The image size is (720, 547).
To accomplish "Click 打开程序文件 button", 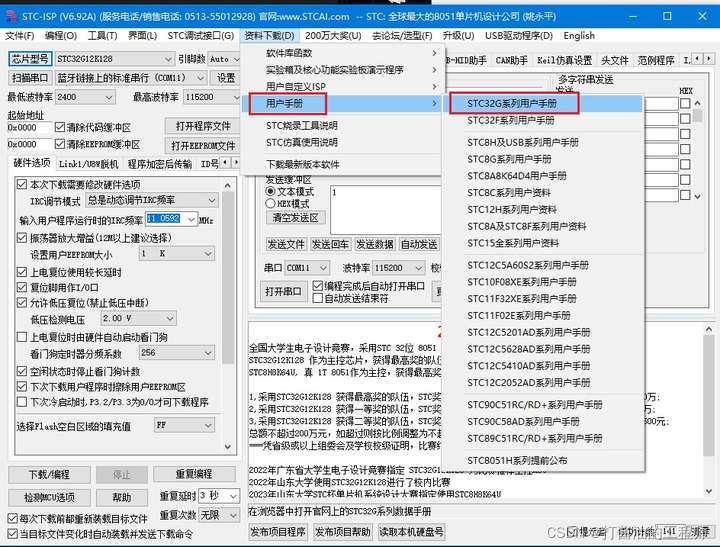I will tap(203, 126).
